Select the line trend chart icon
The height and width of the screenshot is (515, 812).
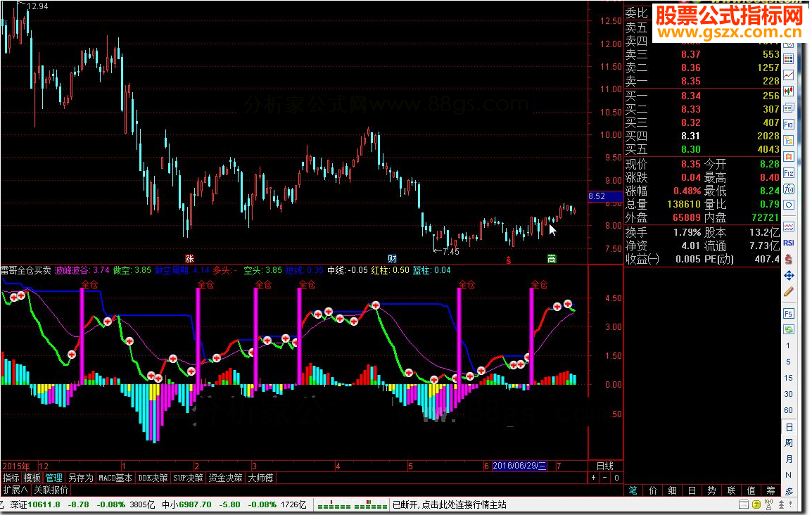point(789,75)
